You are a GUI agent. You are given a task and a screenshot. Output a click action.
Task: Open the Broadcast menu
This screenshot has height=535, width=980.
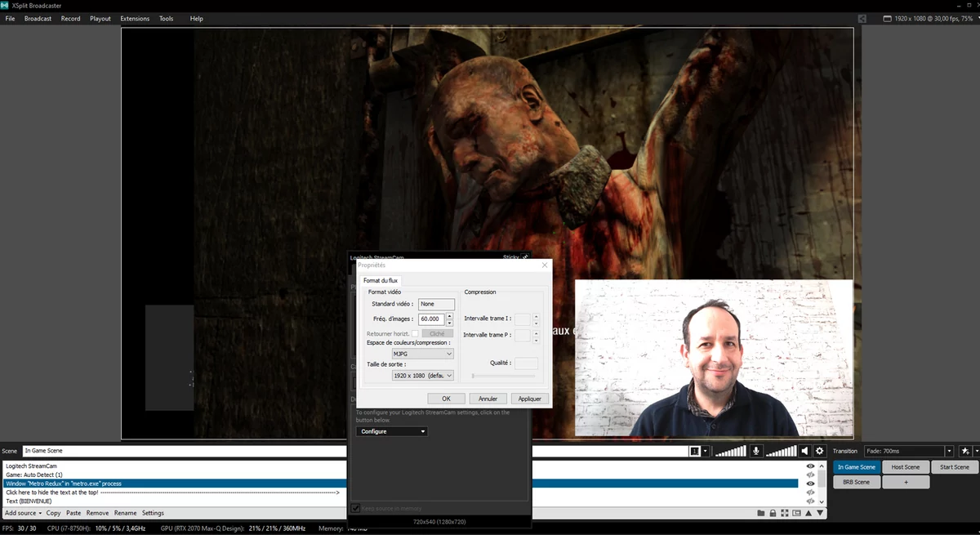(x=38, y=18)
